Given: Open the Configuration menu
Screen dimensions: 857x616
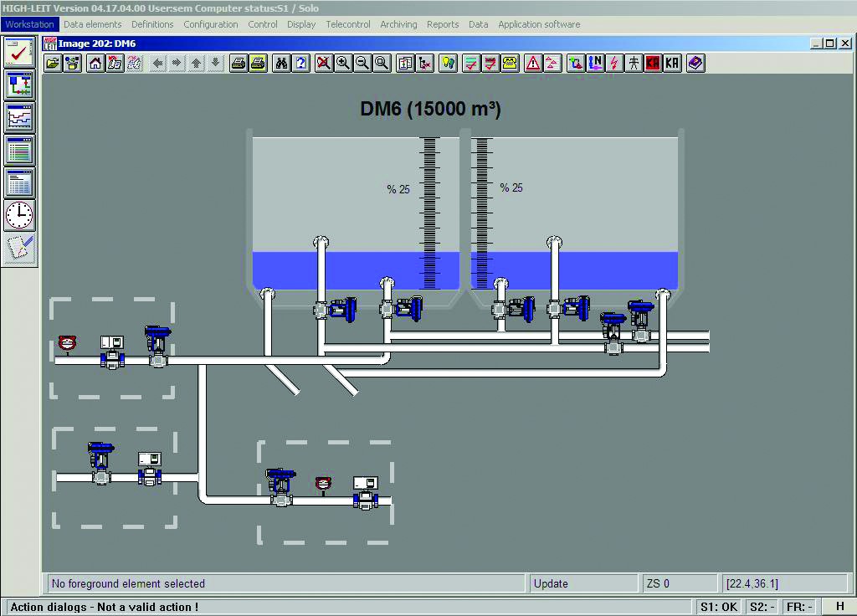Looking at the screenshot, I should (x=211, y=24).
